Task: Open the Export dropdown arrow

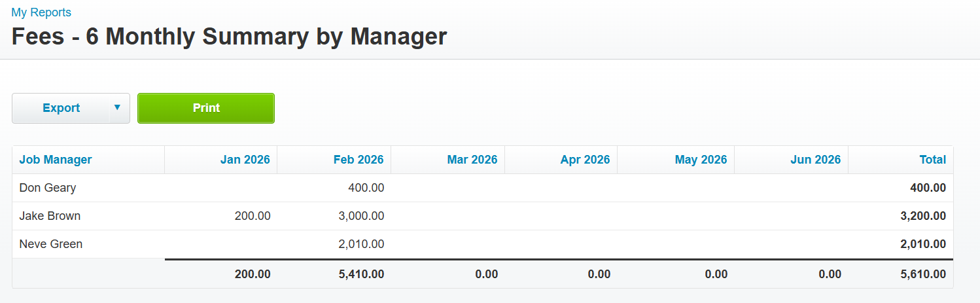Action: (118, 108)
